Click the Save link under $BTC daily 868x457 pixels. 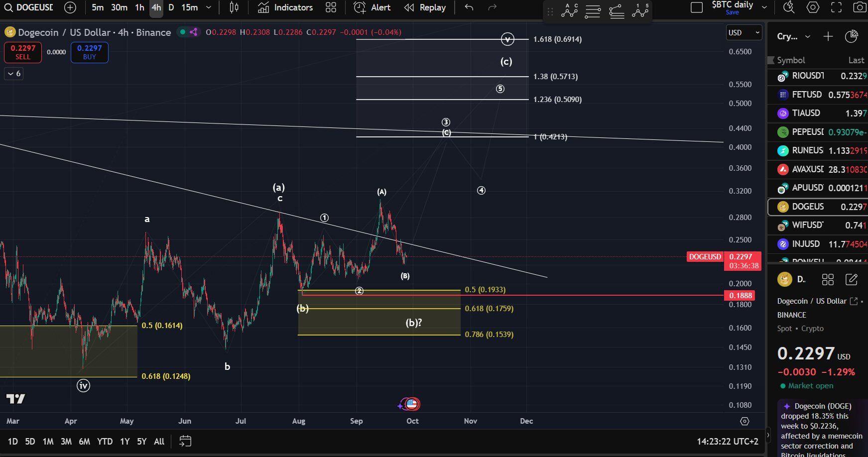[732, 12]
